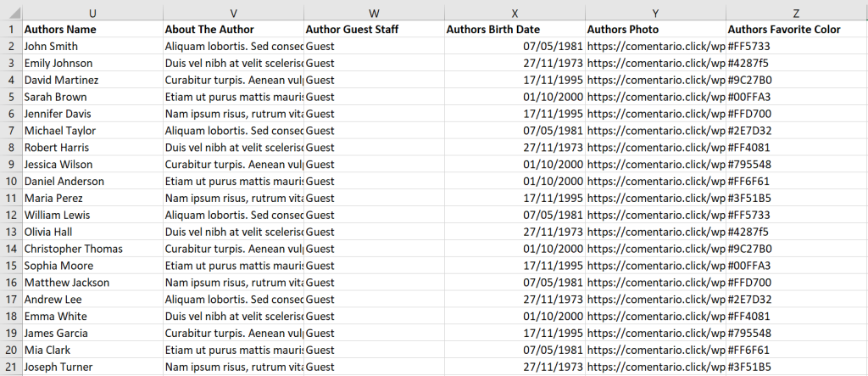868x376 pixels.
Task: Click the row 10 header number
Action: tap(10, 181)
